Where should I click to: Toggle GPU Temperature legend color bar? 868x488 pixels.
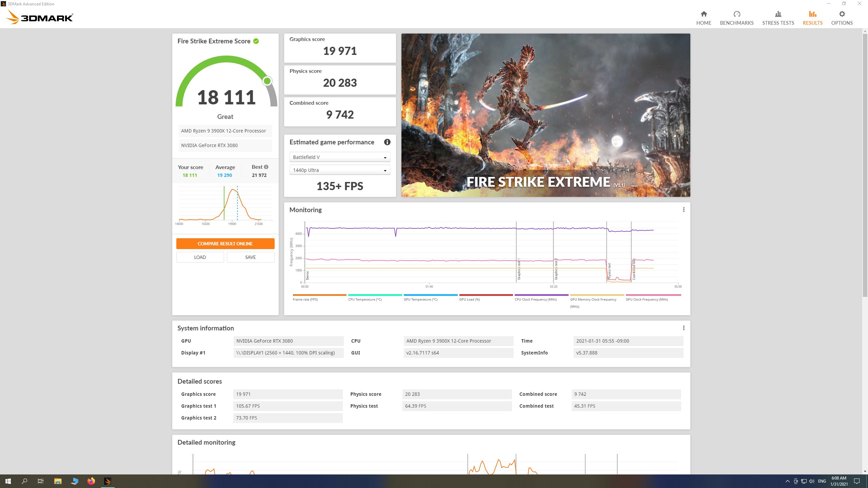[x=430, y=295]
